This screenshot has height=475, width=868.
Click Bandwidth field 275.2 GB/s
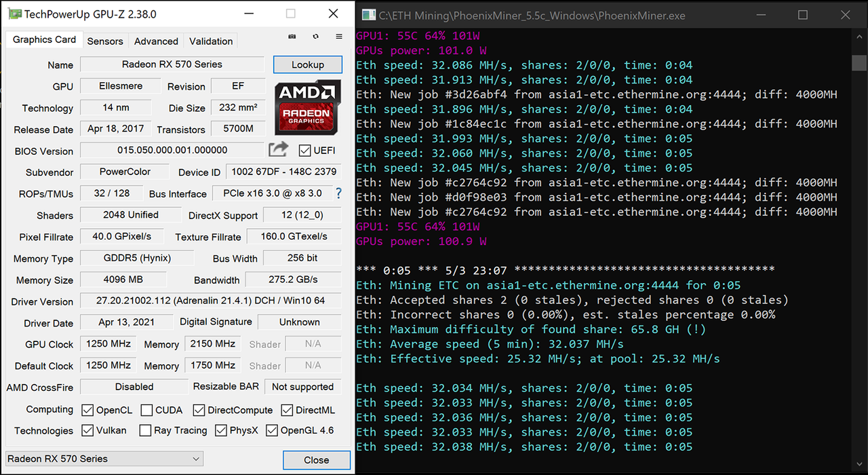[x=294, y=280]
